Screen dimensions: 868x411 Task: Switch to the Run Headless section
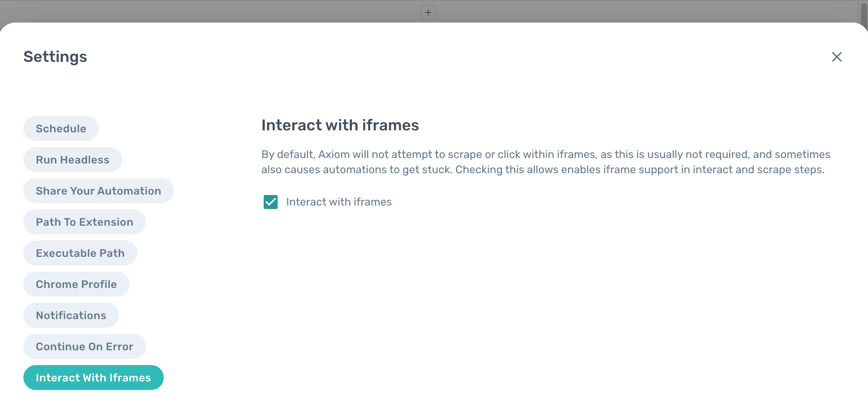tap(73, 160)
